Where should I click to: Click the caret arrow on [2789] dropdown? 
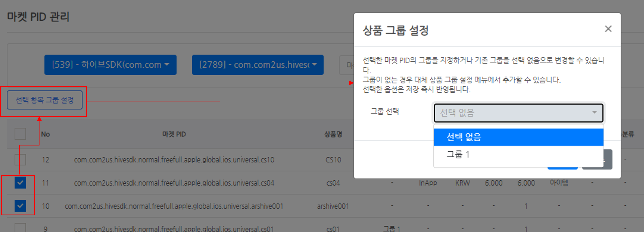pos(315,64)
